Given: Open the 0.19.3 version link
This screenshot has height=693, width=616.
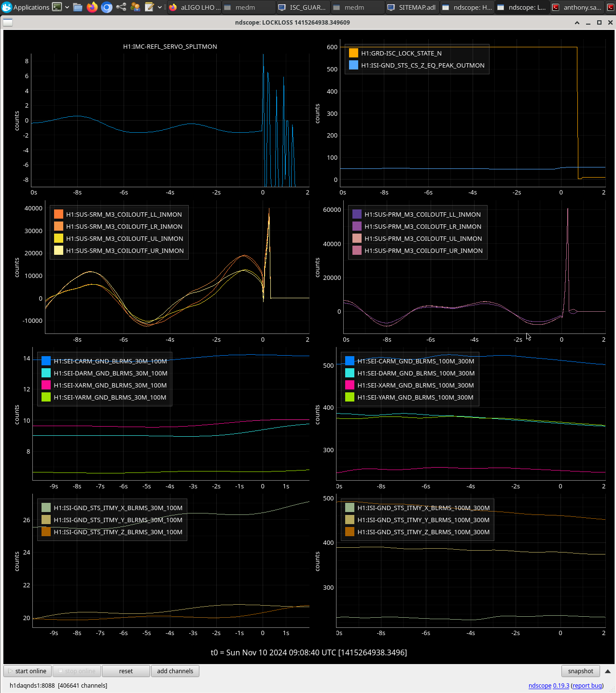Looking at the screenshot, I should (x=561, y=685).
